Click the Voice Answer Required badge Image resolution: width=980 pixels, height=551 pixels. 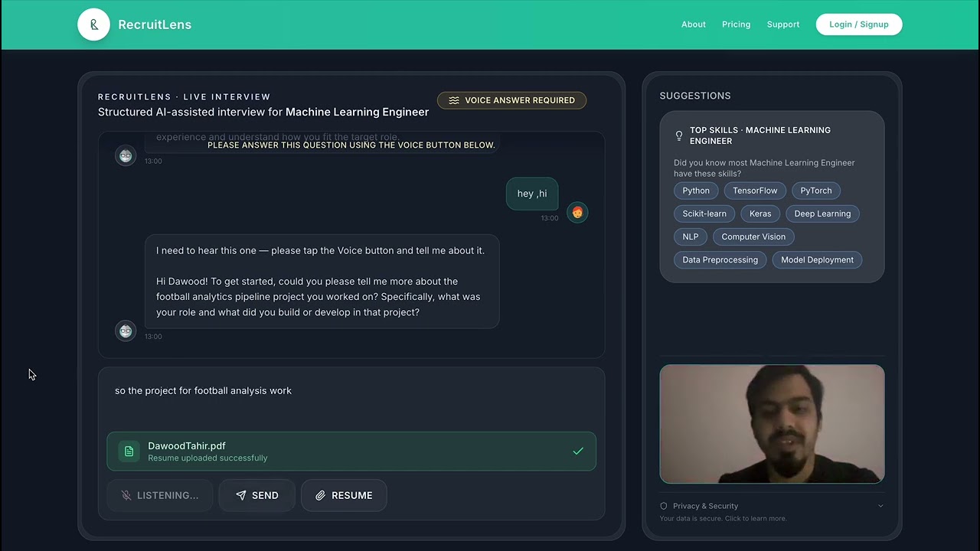pyautogui.click(x=511, y=100)
